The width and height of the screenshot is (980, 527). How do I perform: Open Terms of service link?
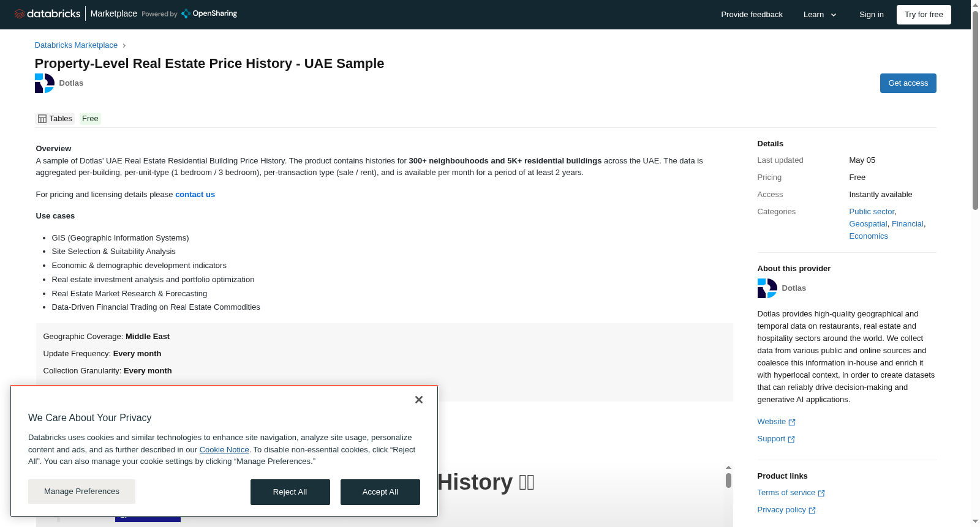tap(786, 493)
